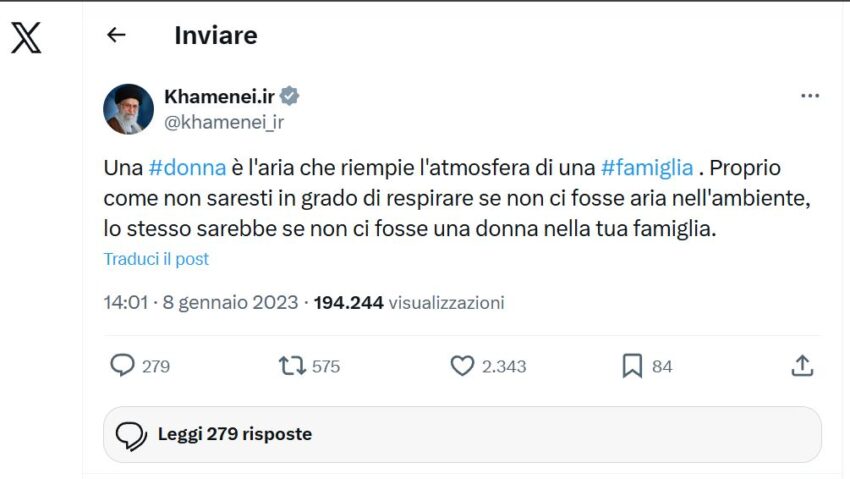850x479 pixels.
Task: View the 194.244 visualizzazioni count
Action: pos(409,302)
